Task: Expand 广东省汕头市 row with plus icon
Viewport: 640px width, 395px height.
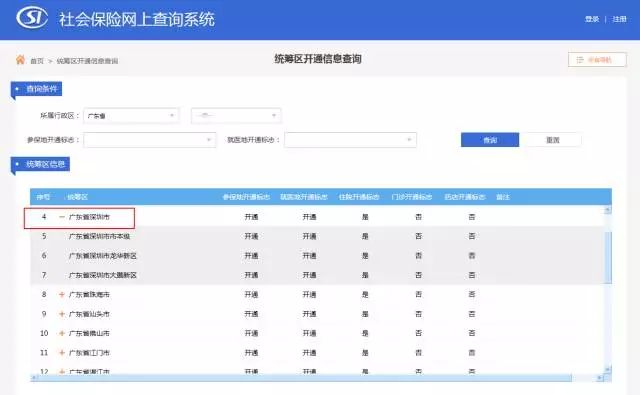Action: [x=62, y=314]
